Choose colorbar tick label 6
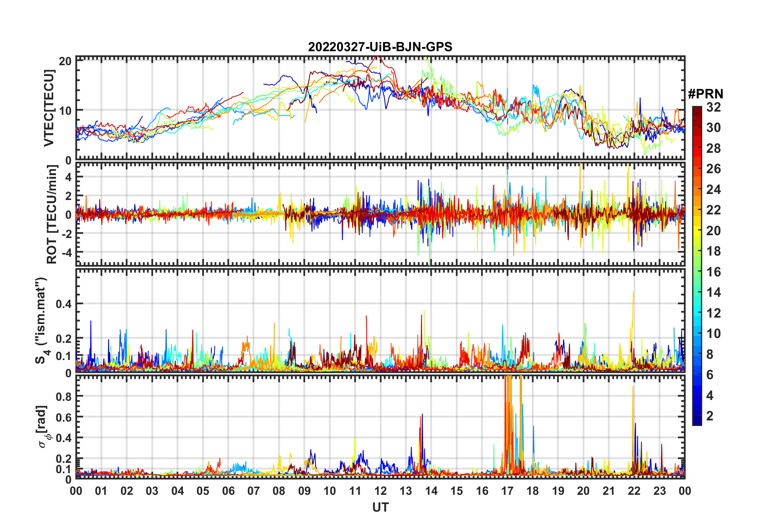The image size is (761, 532). (x=710, y=375)
